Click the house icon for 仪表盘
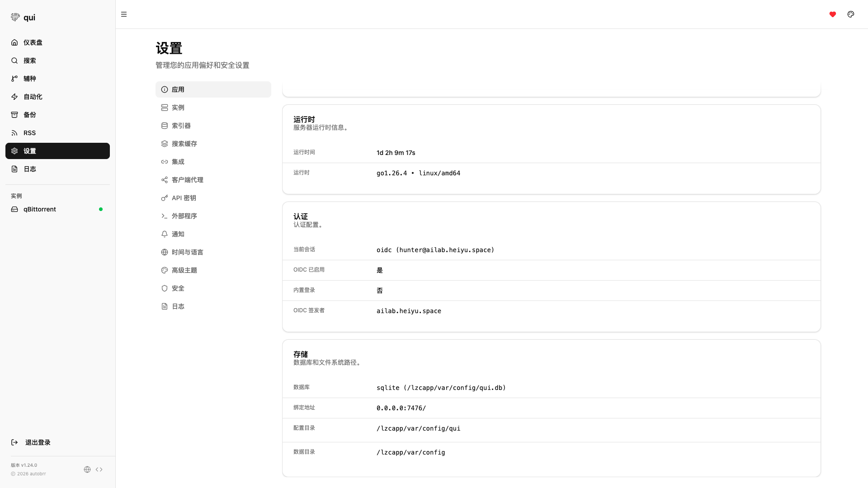This screenshot has width=868, height=488. pyautogui.click(x=14, y=42)
